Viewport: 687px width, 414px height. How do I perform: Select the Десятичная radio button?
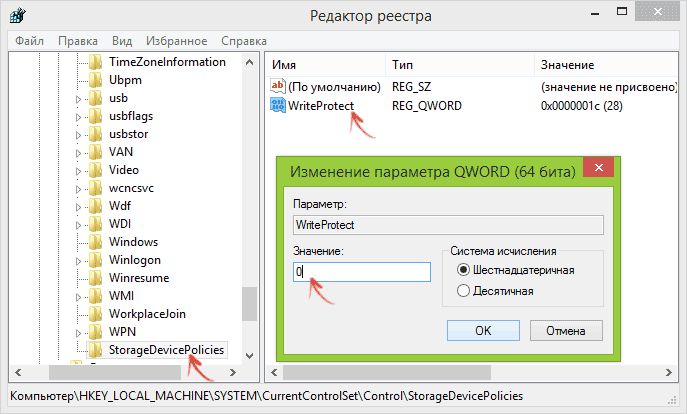[x=463, y=290]
